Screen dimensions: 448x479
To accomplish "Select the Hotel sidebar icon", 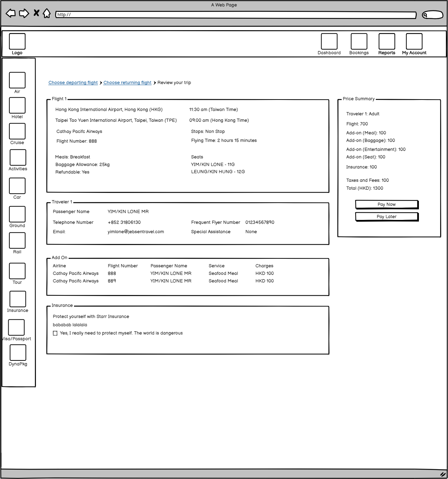I will tap(17, 106).
